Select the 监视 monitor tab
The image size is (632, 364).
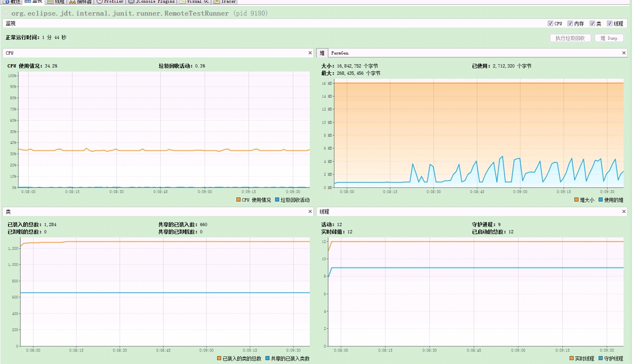point(33,1)
